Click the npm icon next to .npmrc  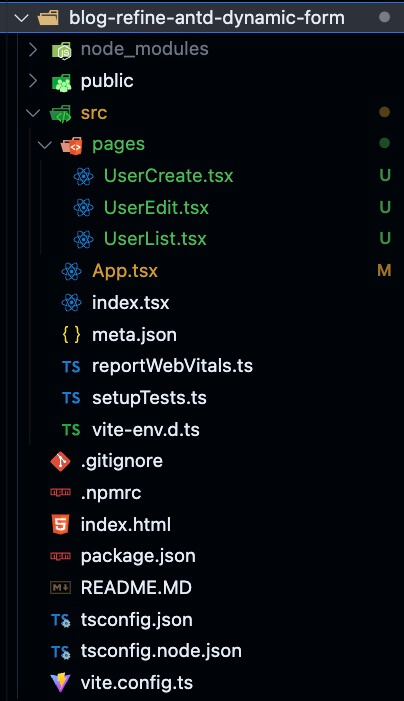[60, 492]
